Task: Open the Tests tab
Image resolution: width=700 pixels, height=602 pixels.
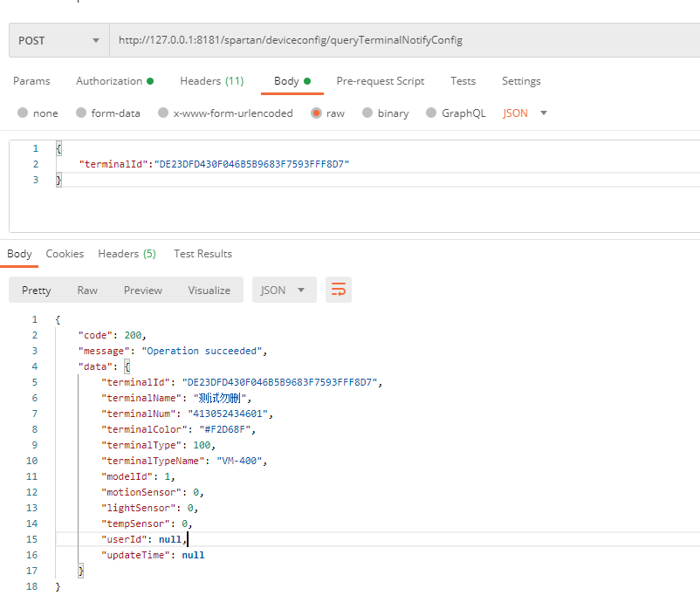Action: [463, 81]
